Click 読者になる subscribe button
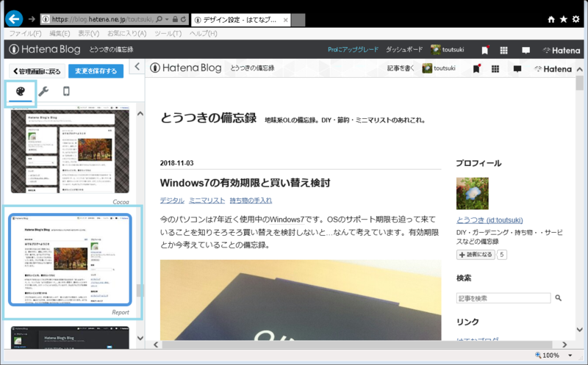 click(x=476, y=255)
